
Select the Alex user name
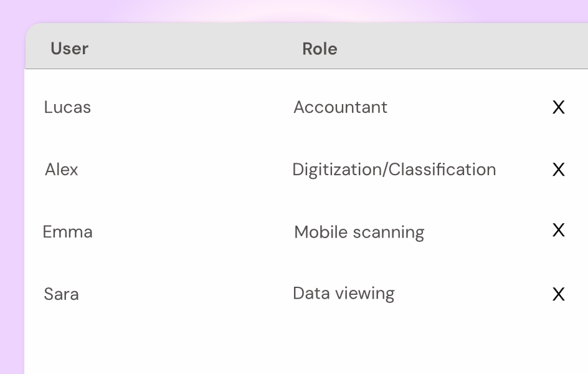click(x=62, y=170)
